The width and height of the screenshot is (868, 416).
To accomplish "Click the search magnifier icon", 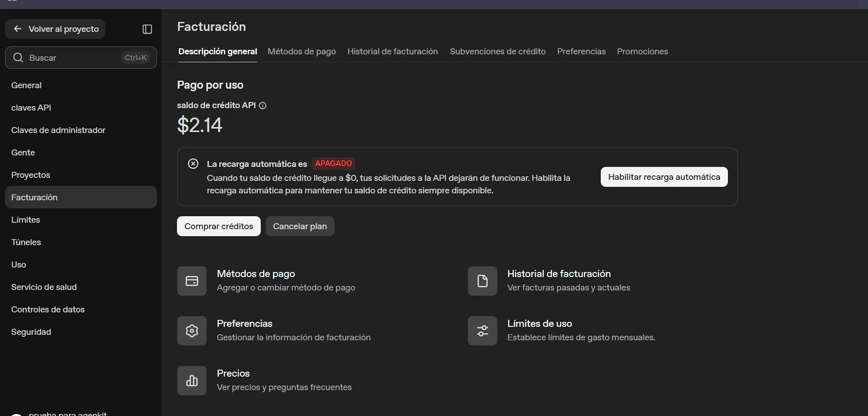I will coord(18,58).
